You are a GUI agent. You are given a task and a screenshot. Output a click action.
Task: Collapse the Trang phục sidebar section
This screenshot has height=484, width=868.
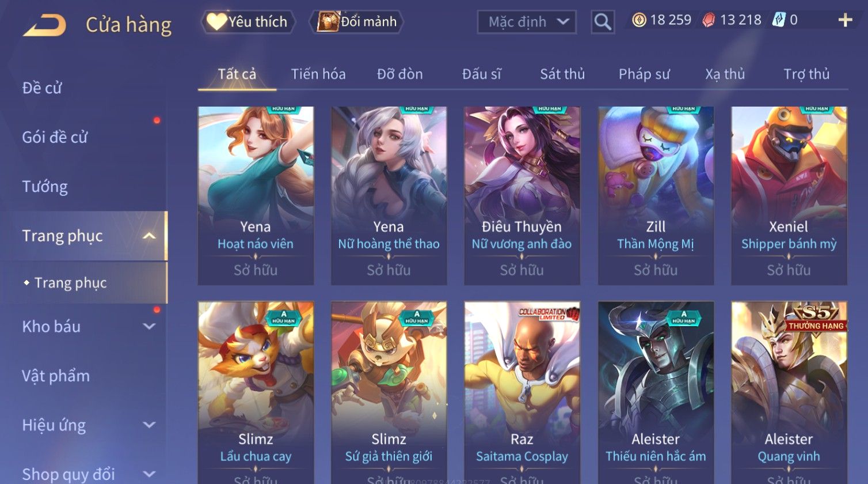click(x=149, y=236)
